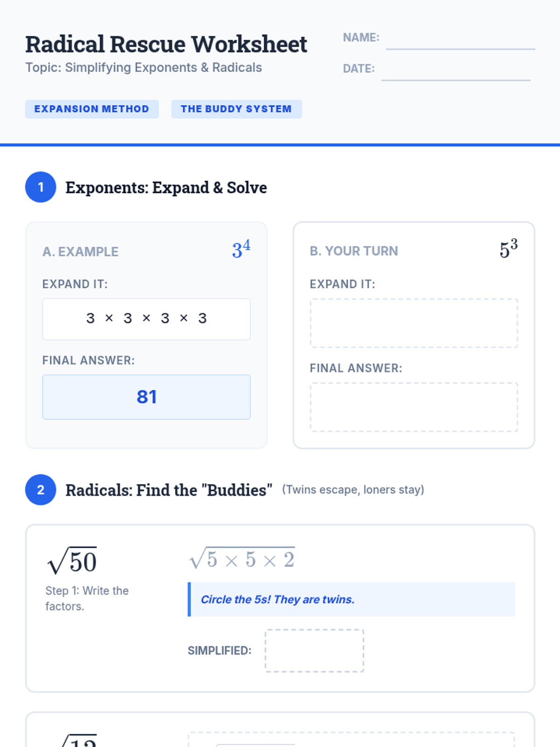Image resolution: width=560 pixels, height=747 pixels.
Task: Click the Radical Rescue Worksheet title
Action: coord(166,44)
